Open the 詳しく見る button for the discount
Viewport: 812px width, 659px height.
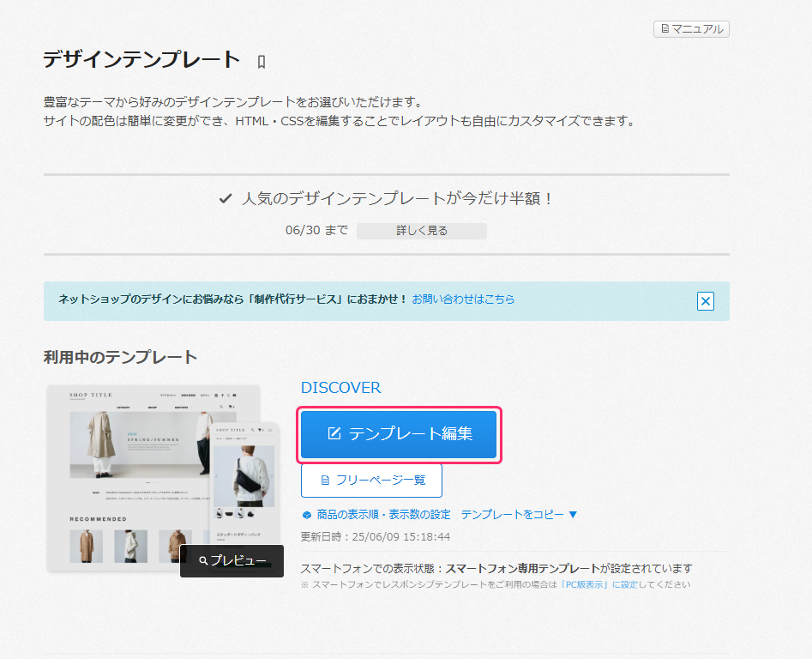point(421,230)
